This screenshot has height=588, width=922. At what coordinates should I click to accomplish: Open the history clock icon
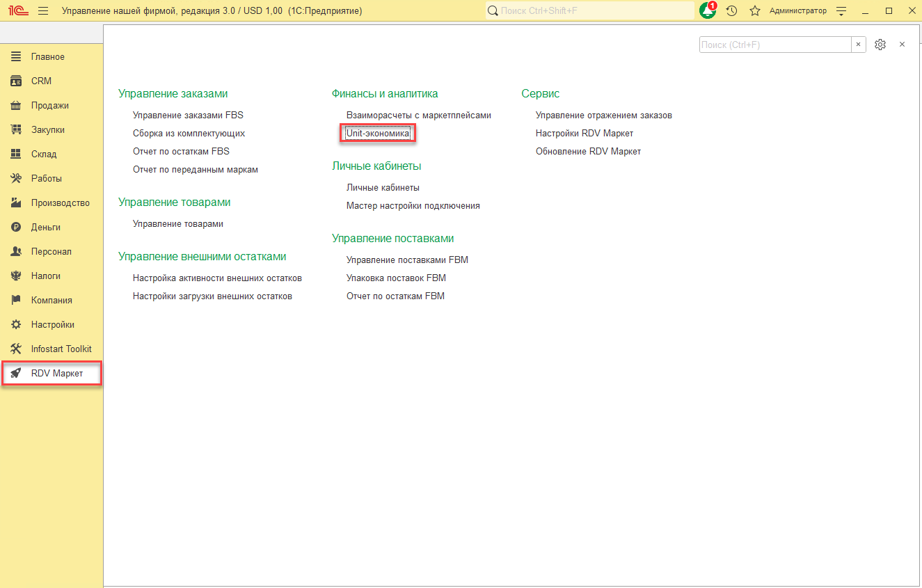coord(732,11)
